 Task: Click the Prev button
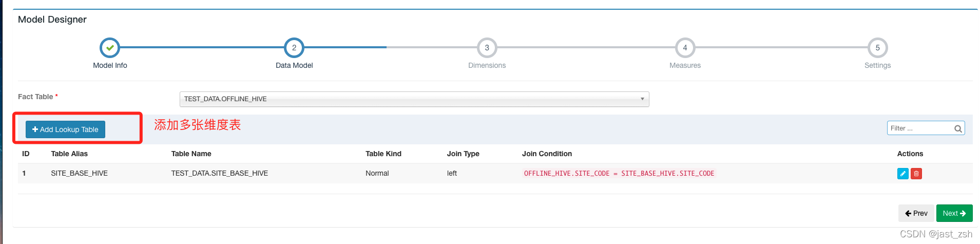tap(916, 213)
